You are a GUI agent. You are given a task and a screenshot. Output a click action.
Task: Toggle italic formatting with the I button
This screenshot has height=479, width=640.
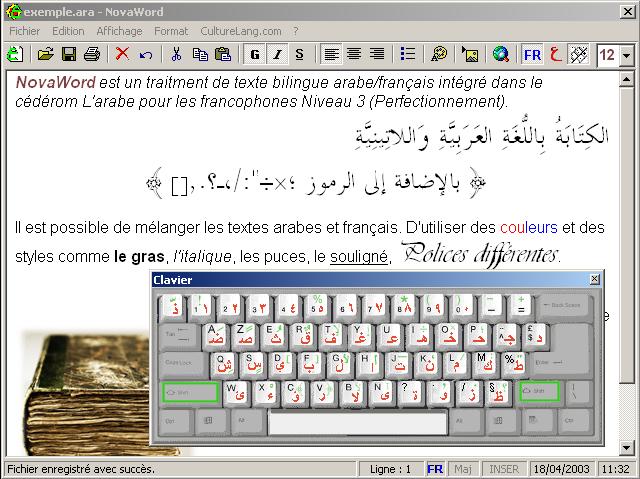tap(277, 54)
